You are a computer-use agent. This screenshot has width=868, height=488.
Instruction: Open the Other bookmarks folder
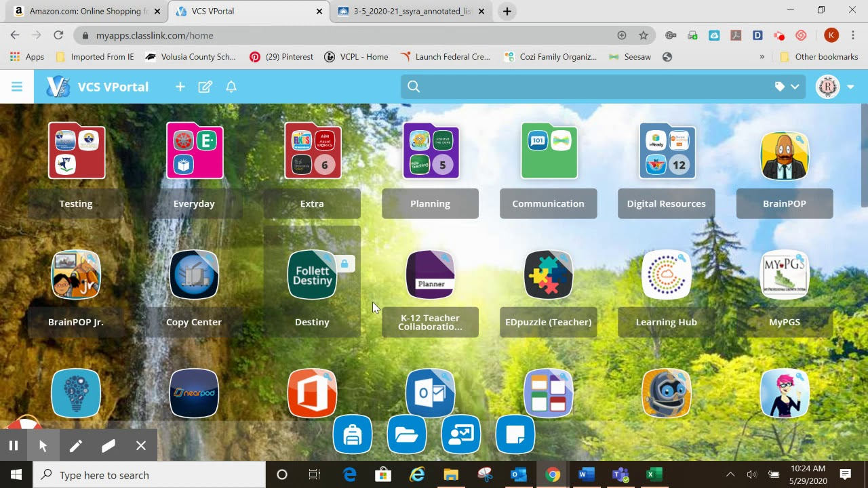(x=819, y=57)
